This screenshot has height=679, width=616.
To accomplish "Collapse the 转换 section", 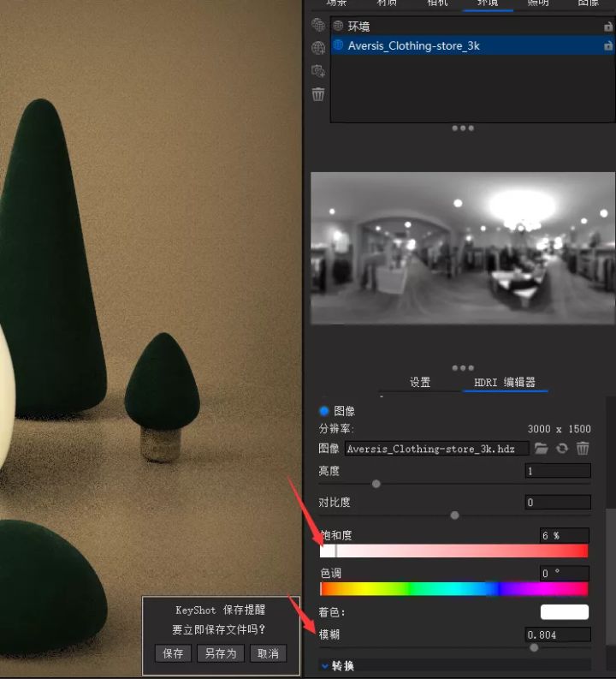I will coord(325,665).
